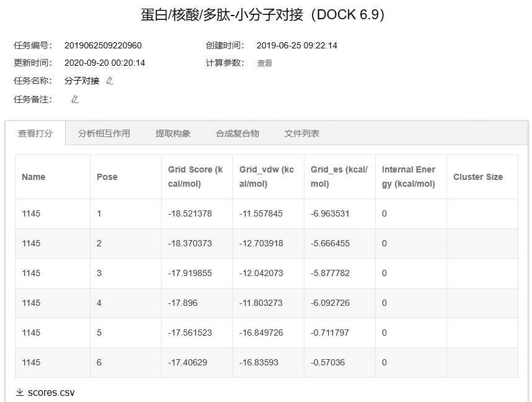This screenshot has width=532, height=402.
Task: Click the edit pencil next to 分子对接
Action: 110,81
